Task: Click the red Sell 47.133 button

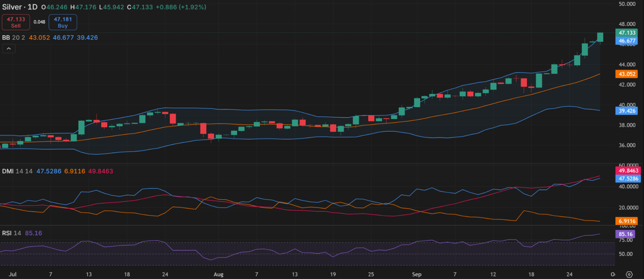Action: [x=16, y=22]
